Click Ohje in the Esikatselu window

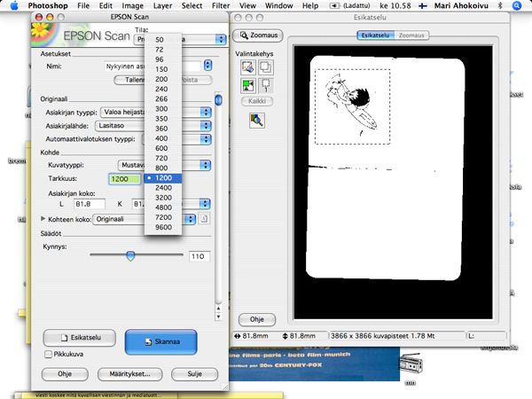pos(257,319)
